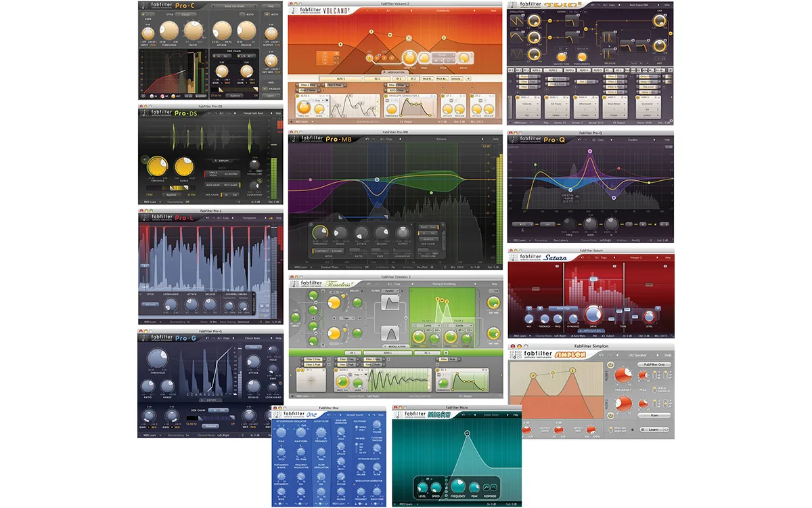Click the Threshold knob in Pro-DS
This screenshot has width=812, height=508.
(158, 167)
